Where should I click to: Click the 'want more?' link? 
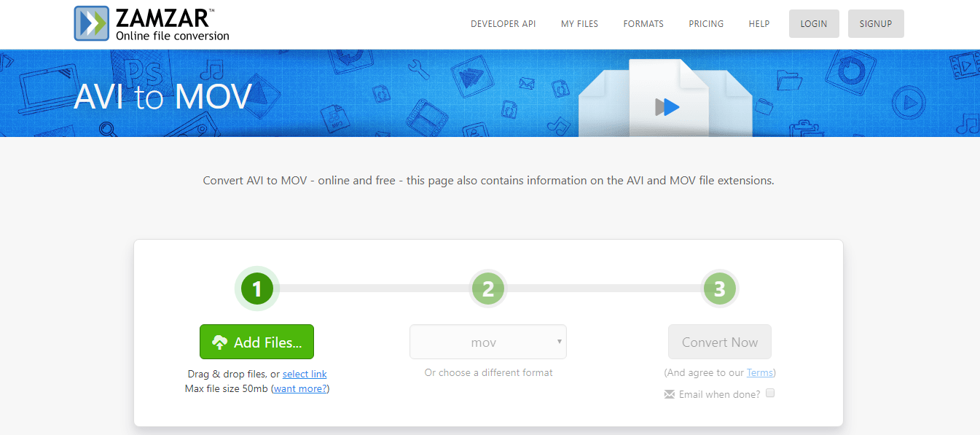(x=300, y=389)
